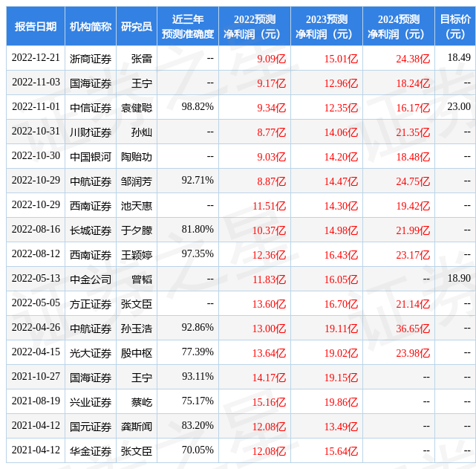476x469 pixels.
Task: Click the 2023预测净利润 column header
Action: [327, 27]
